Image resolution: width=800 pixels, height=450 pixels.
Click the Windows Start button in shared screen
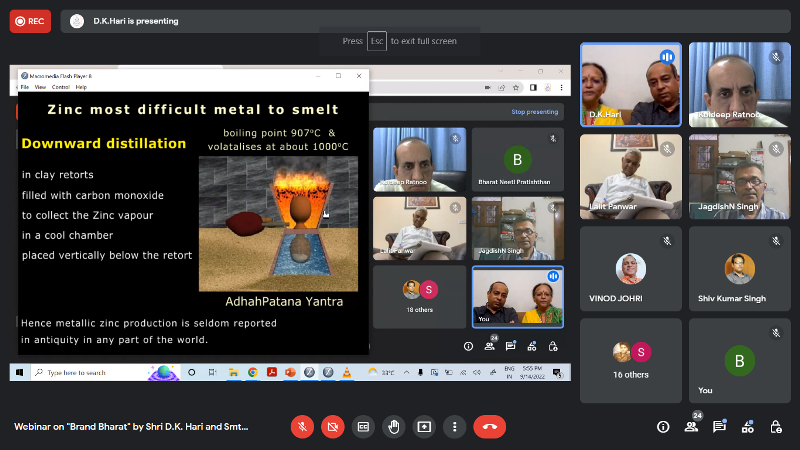pyautogui.click(x=18, y=372)
